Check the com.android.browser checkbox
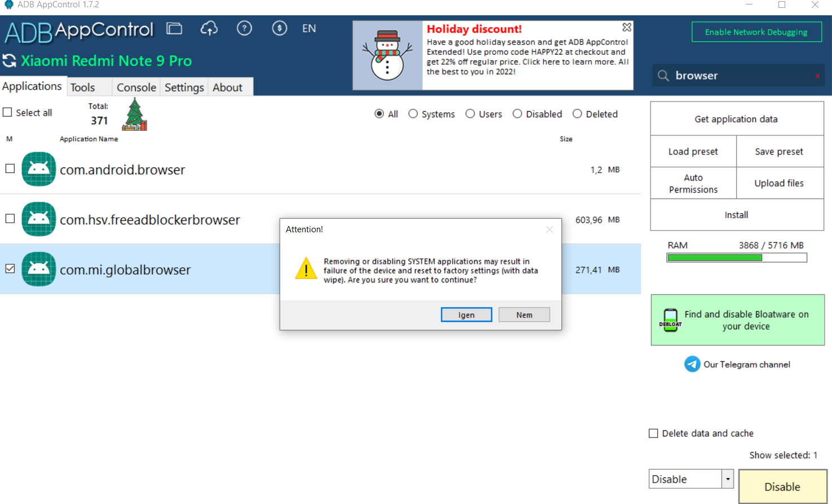Screen dimensions: 832x504 10,169
